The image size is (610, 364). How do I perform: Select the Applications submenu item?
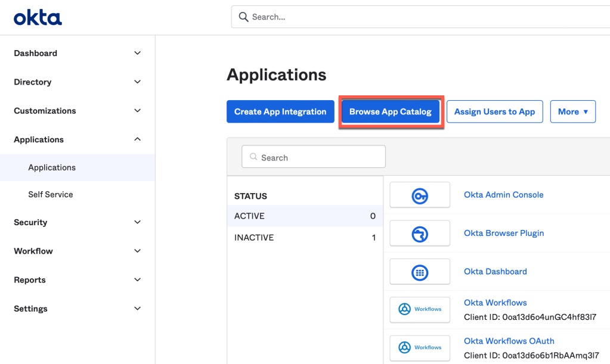coord(52,167)
